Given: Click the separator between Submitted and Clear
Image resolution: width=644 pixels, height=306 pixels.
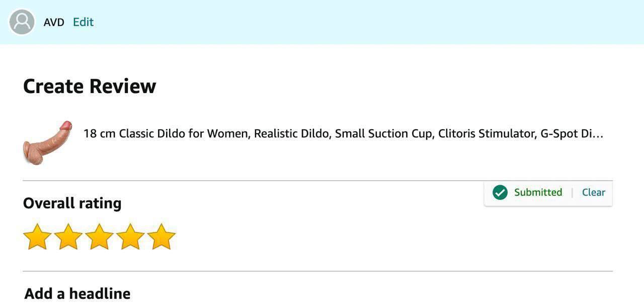Looking at the screenshot, I should [572, 192].
